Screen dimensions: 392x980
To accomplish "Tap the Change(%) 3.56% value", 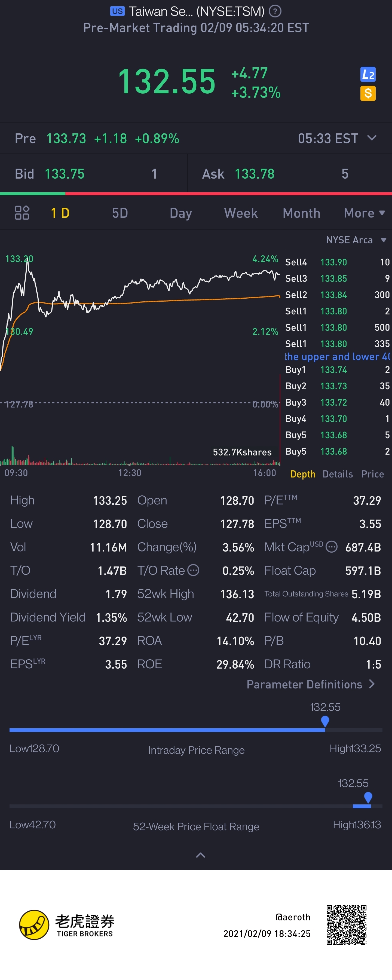I will click(x=238, y=547).
